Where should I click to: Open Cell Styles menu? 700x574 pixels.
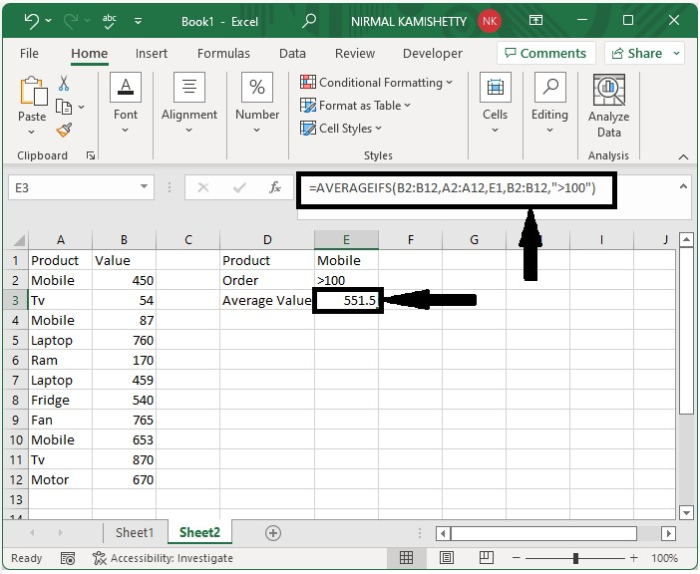click(x=341, y=129)
